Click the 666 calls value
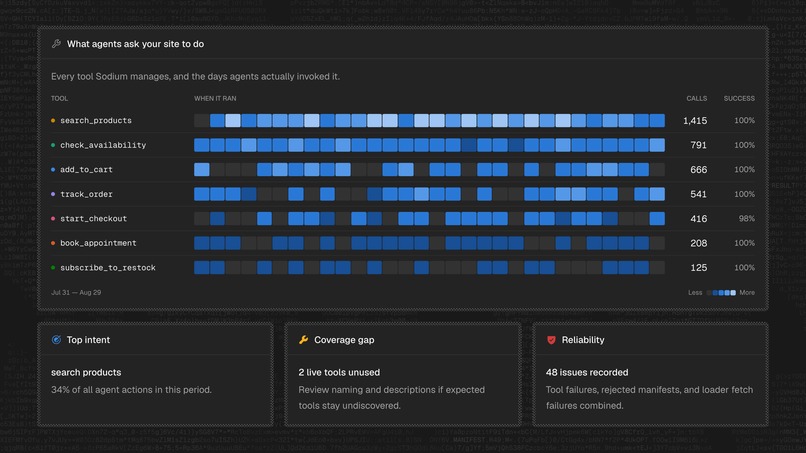This screenshot has height=453, width=806. [x=699, y=169]
